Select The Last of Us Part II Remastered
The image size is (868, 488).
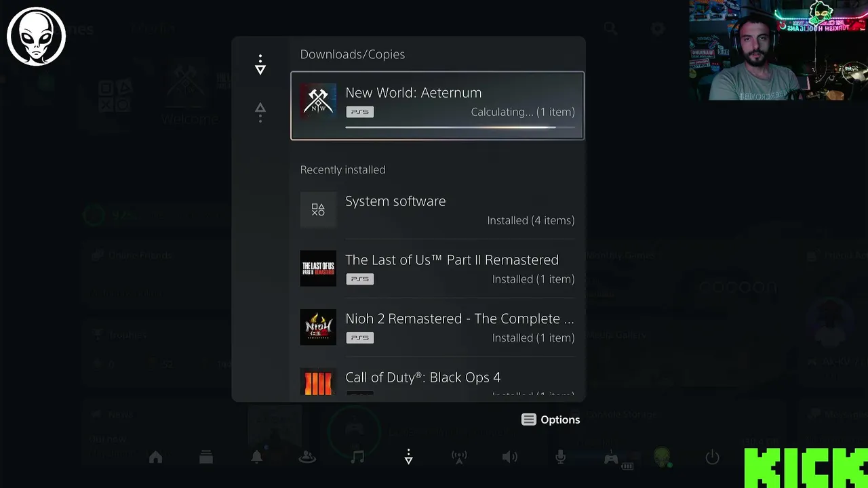coord(437,268)
